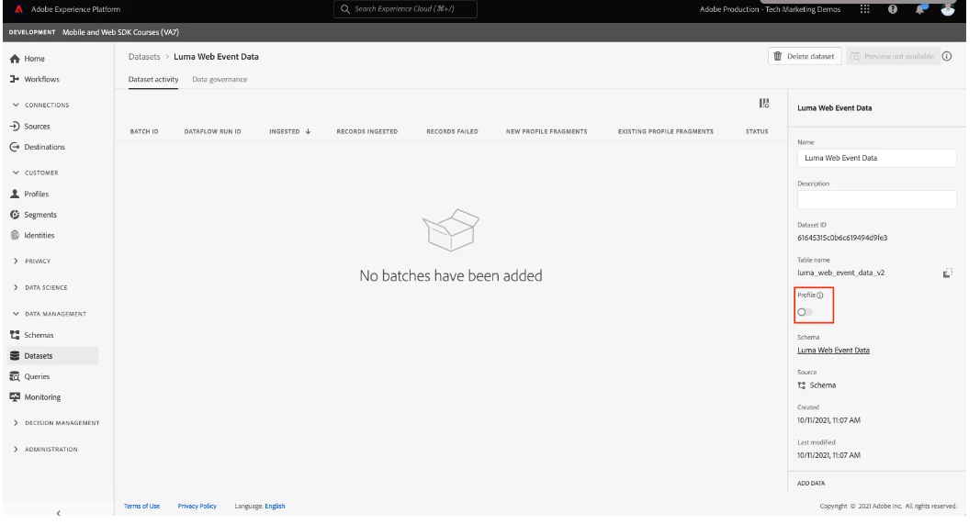Expand the Privacy section
This screenshot has width=980, height=524.
click(x=16, y=261)
